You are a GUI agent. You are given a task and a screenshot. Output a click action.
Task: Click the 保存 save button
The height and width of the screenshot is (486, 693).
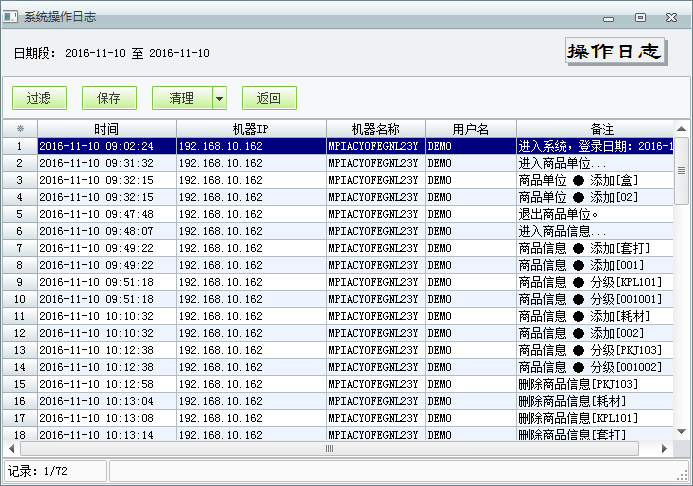pos(108,98)
